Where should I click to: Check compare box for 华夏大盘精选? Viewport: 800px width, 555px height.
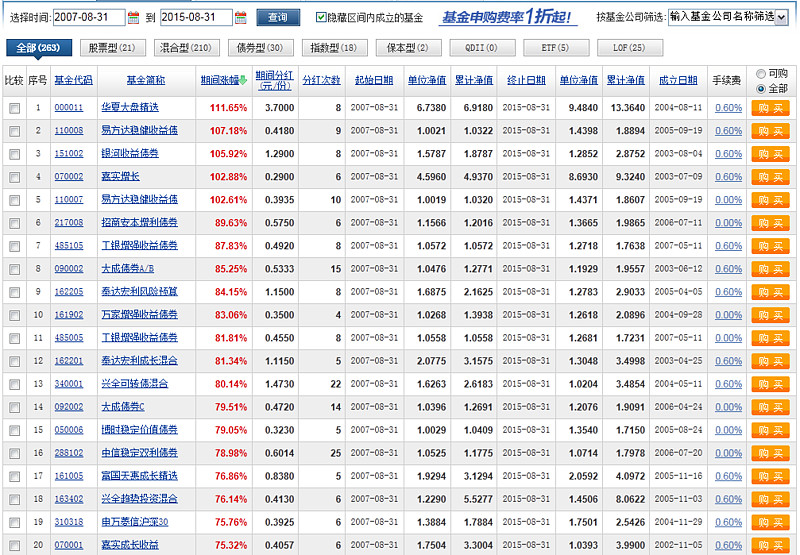click(x=15, y=108)
